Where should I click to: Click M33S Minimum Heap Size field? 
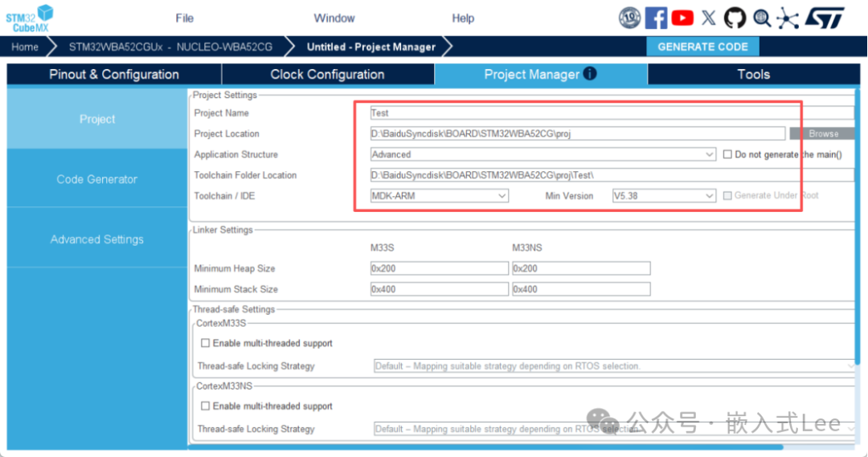pyautogui.click(x=439, y=268)
